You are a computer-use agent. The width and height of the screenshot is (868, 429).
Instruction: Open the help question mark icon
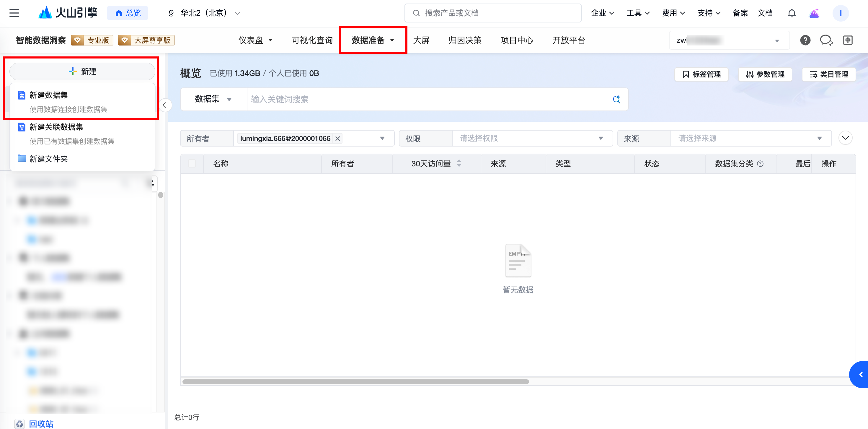pos(805,40)
